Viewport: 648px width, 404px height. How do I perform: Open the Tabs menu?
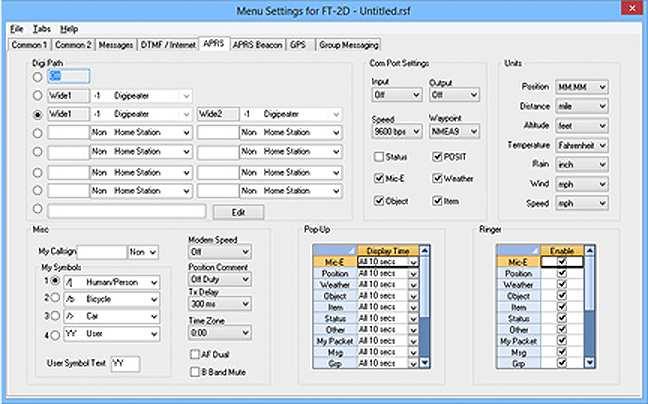click(41, 29)
